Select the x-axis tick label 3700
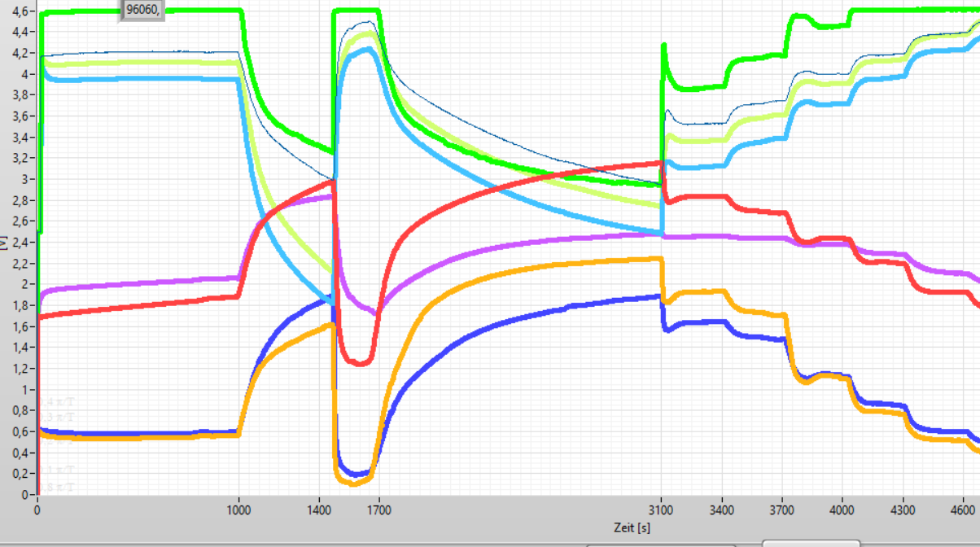Image resolution: width=980 pixels, height=547 pixels. pyautogui.click(x=781, y=511)
